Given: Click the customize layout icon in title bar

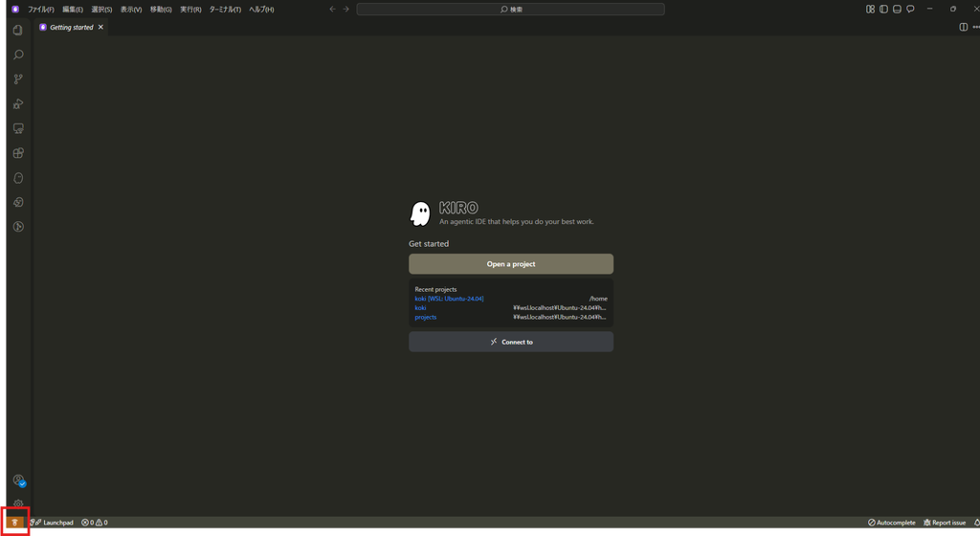Looking at the screenshot, I should coord(870,10).
